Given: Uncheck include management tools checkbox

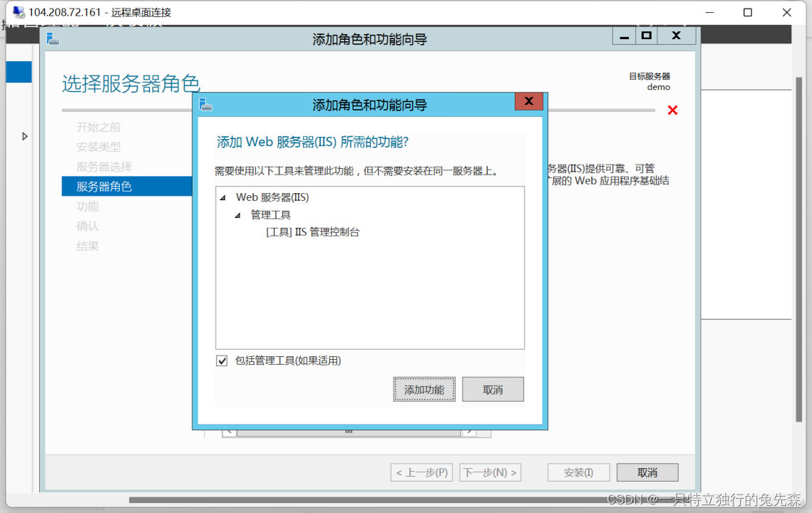Looking at the screenshot, I should click(x=222, y=361).
